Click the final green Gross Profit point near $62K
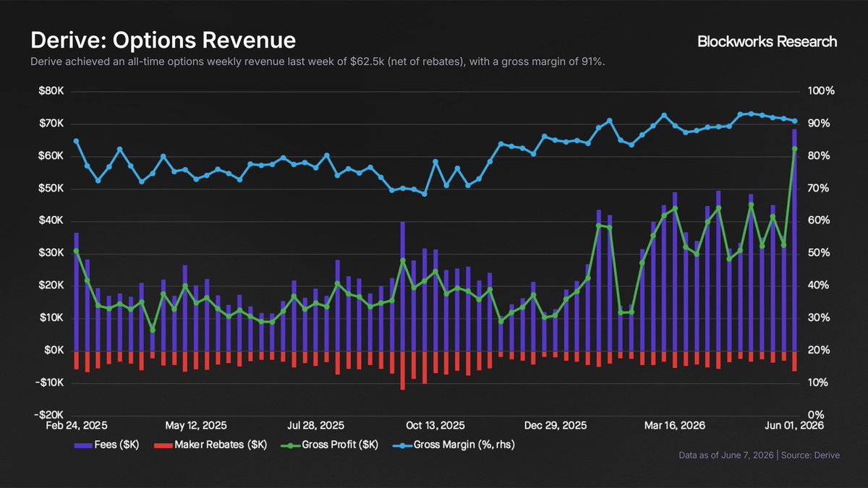Image resolution: width=868 pixels, height=488 pixels. tap(794, 149)
